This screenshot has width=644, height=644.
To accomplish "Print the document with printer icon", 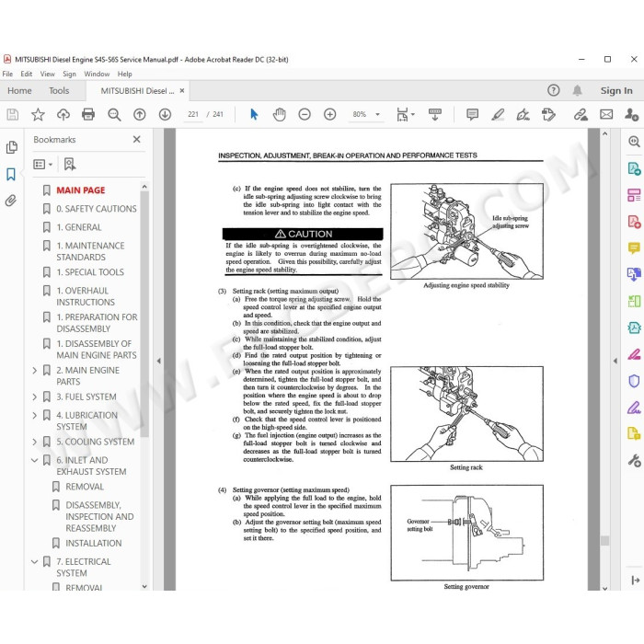I will click(x=88, y=114).
